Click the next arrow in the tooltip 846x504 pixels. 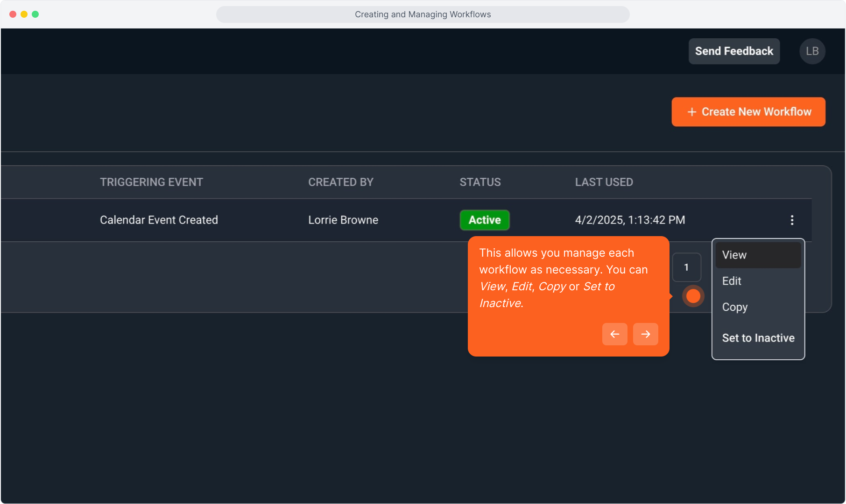tap(645, 334)
